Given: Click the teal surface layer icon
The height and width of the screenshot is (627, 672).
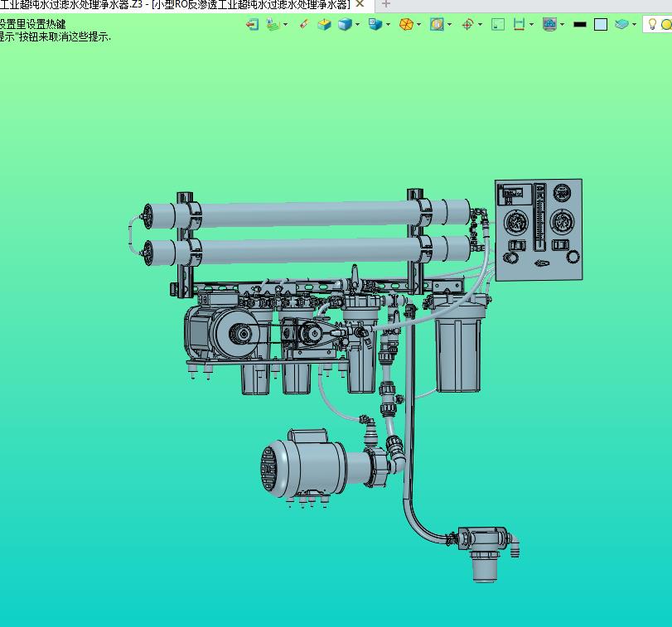Looking at the screenshot, I should (x=621, y=24).
